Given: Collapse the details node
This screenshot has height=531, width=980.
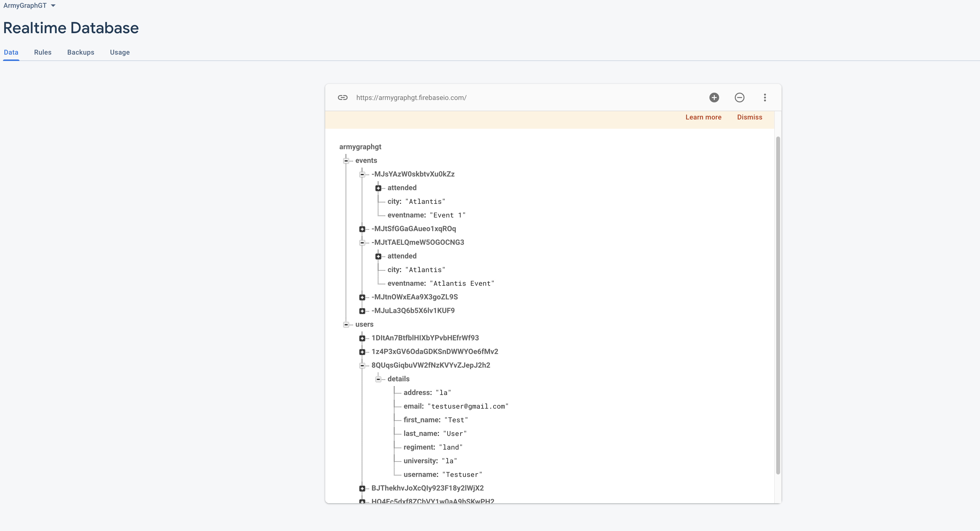Looking at the screenshot, I should coord(378,379).
